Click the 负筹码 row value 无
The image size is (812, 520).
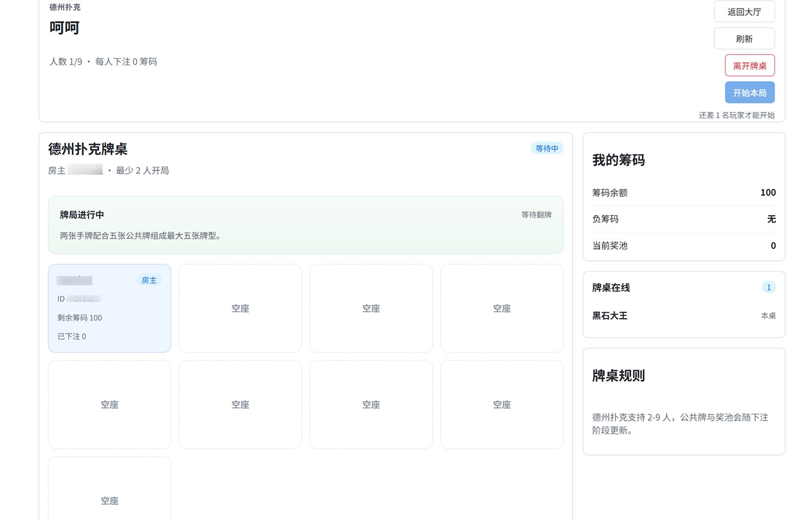[x=771, y=219]
